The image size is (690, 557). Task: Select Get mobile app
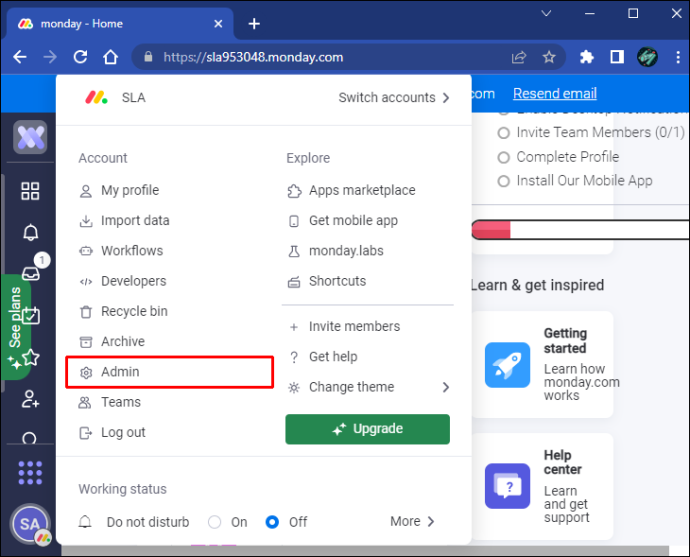[342, 220]
